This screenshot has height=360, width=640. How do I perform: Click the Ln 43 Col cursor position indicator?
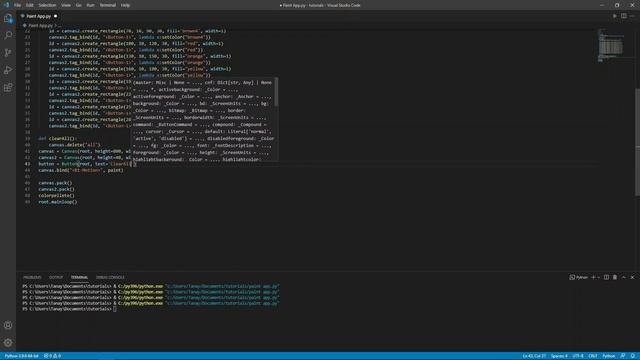tap(534, 356)
